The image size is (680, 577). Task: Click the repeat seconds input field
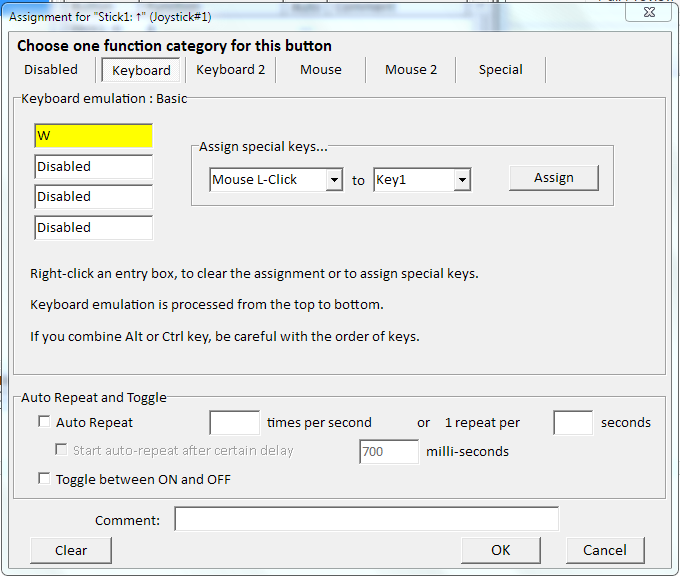[573, 423]
